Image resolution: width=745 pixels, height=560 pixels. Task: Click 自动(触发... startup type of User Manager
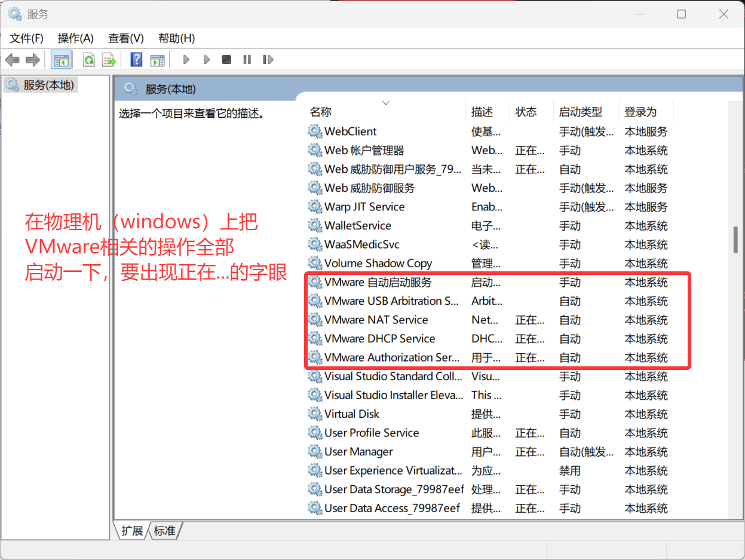586,451
